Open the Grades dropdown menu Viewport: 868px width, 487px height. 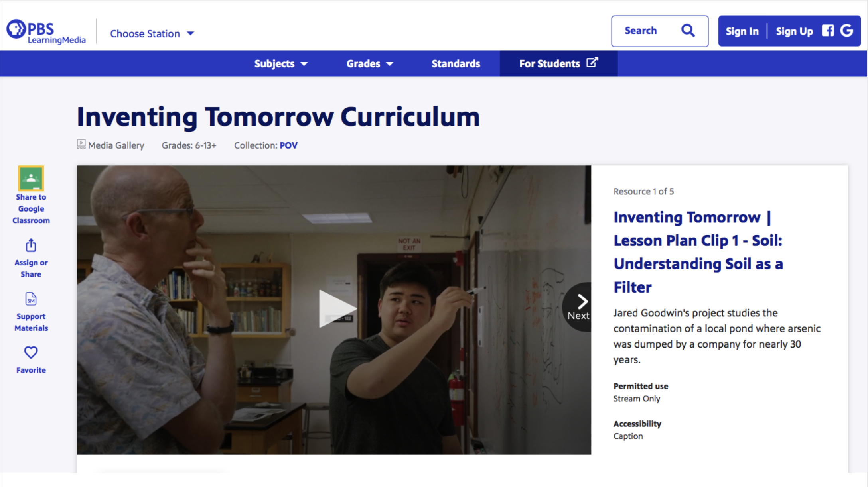coord(369,64)
